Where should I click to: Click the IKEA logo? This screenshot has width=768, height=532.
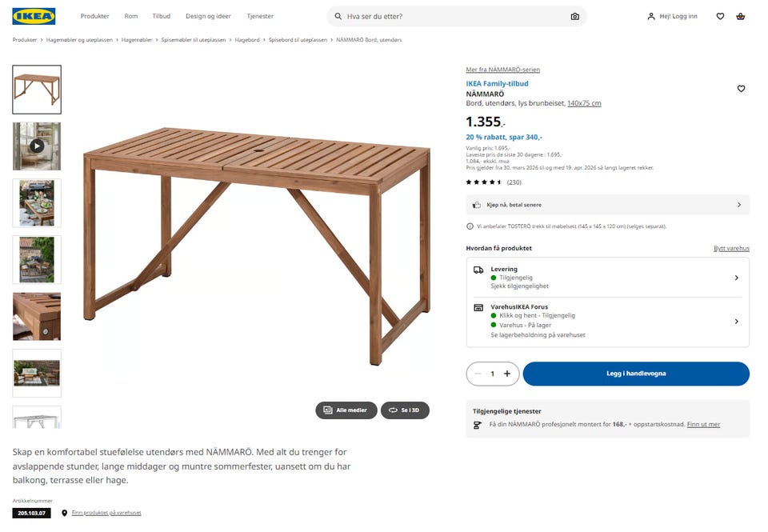click(34, 16)
